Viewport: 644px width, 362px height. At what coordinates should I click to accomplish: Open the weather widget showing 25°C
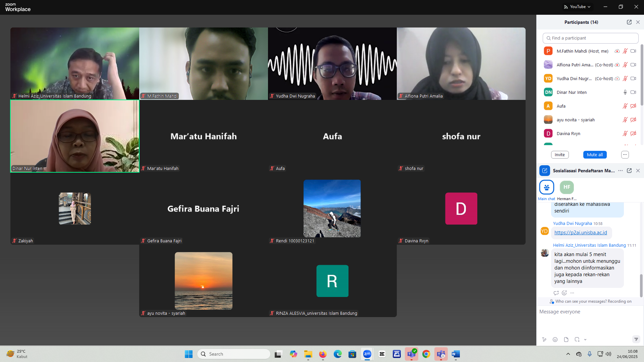[x=17, y=354]
